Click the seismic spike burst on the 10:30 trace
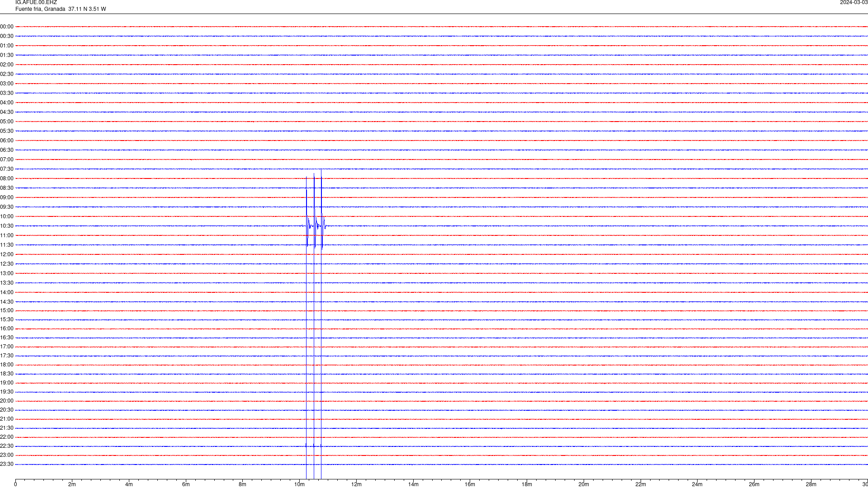The width and height of the screenshot is (868, 488). click(314, 226)
